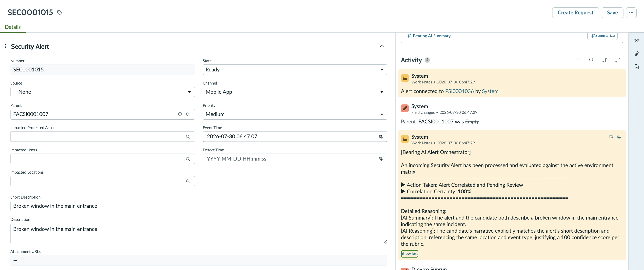Open the State dropdown showing Ready
644x270 pixels.
point(295,70)
